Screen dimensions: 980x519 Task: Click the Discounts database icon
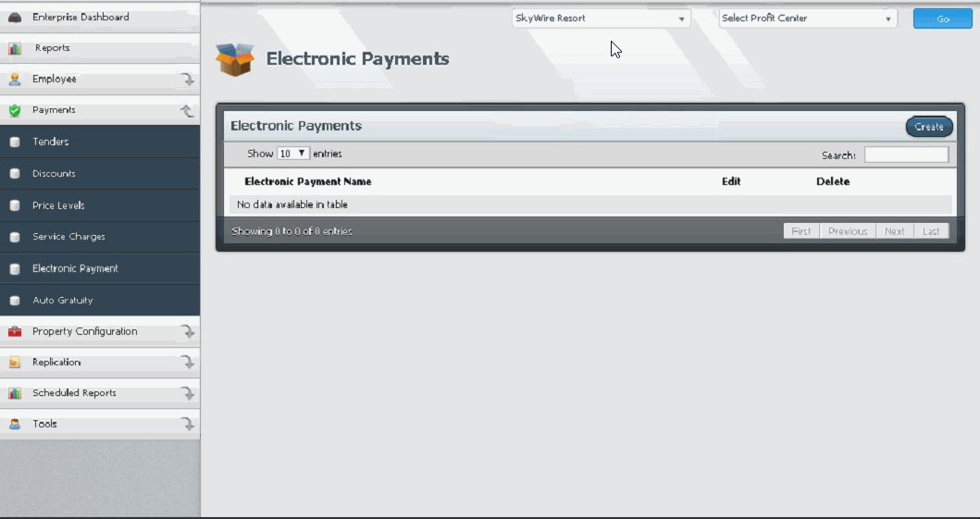pos(15,174)
